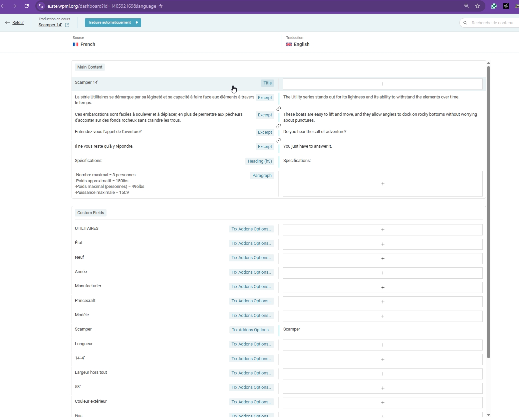Click the browser forward arrow
Screen dimensions: 519x420
[x=15, y=6]
